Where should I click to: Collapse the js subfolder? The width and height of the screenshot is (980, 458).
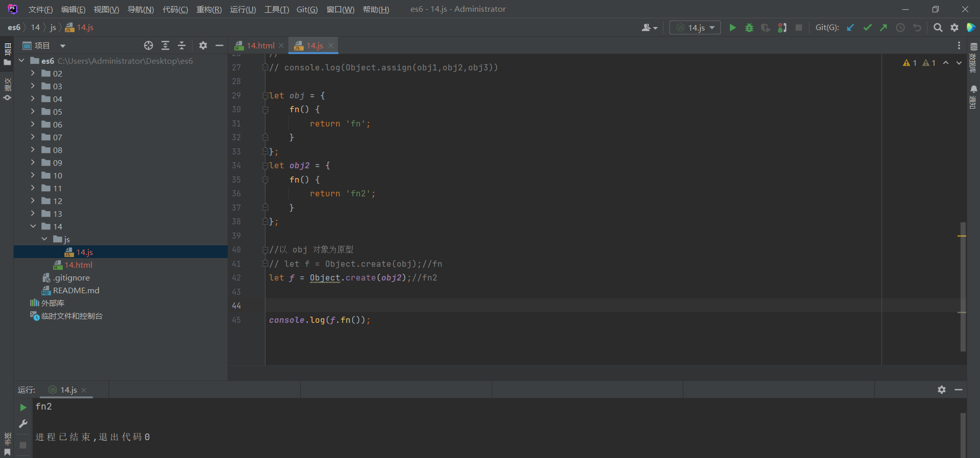click(x=44, y=239)
